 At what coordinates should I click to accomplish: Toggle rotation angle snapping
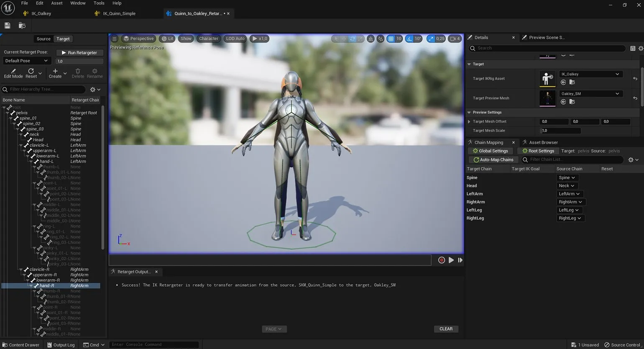tap(409, 38)
